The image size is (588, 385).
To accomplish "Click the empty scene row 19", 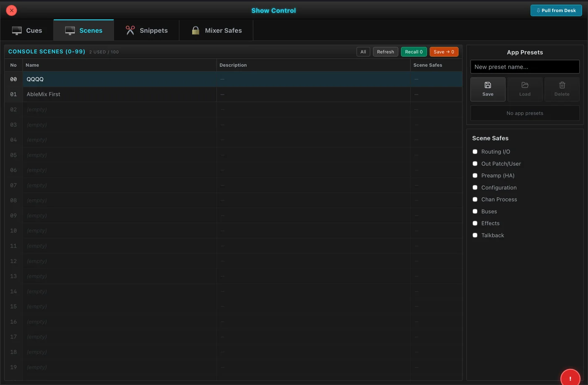I will (x=233, y=367).
